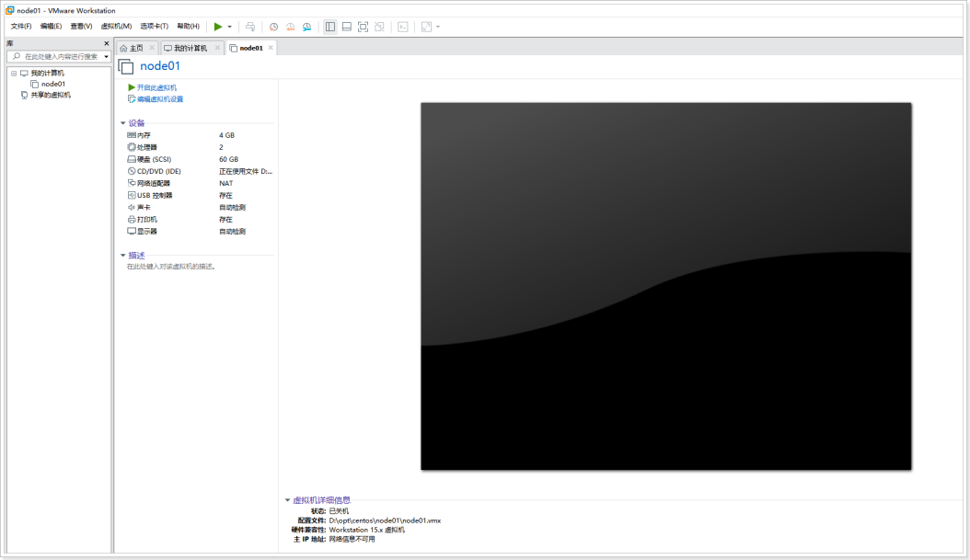Click the 4 GB memory value
Image resolution: width=970 pixels, height=560 pixels.
pos(226,135)
